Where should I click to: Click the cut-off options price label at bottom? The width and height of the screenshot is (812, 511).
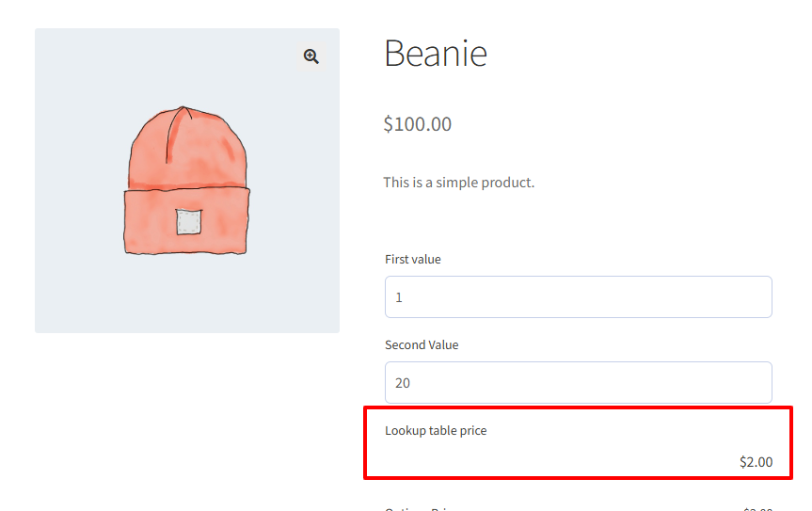tap(418, 508)
